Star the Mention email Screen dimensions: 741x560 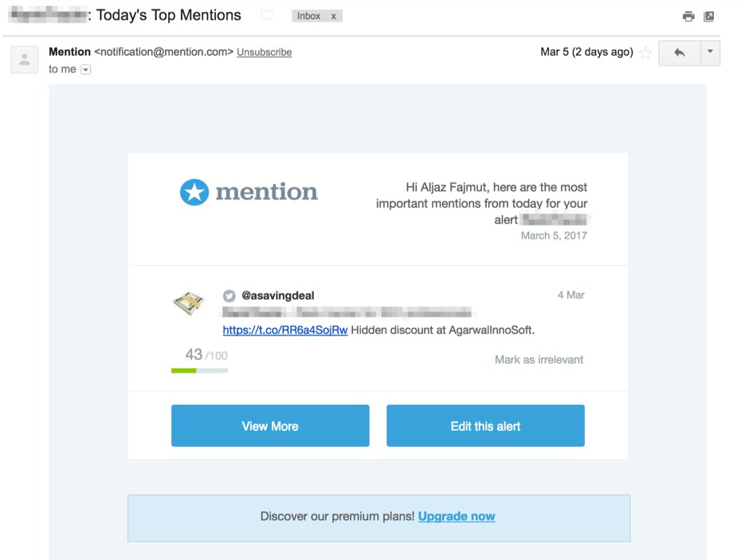(645, 53)
